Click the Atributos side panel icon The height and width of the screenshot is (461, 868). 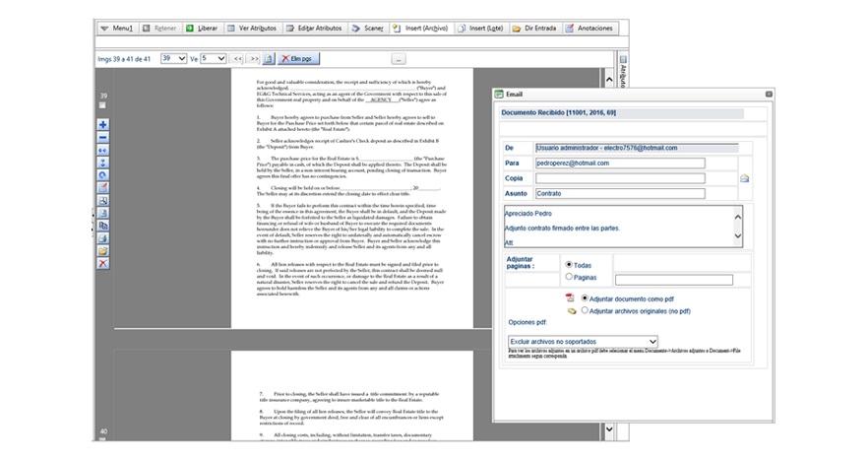[623, 59]
